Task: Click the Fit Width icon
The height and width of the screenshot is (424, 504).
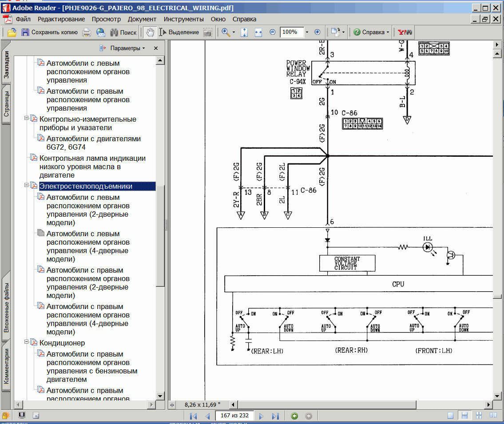Action: [258, 32]
